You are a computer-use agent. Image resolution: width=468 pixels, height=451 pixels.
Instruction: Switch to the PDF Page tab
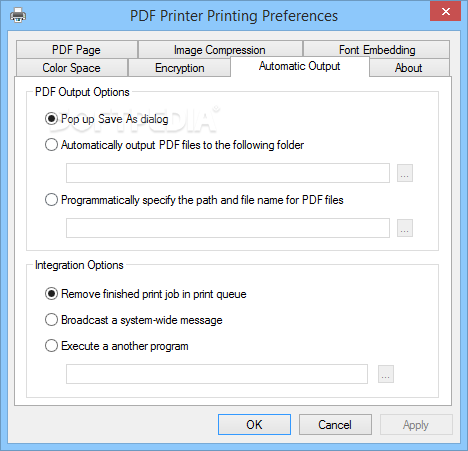click(77, 50)
